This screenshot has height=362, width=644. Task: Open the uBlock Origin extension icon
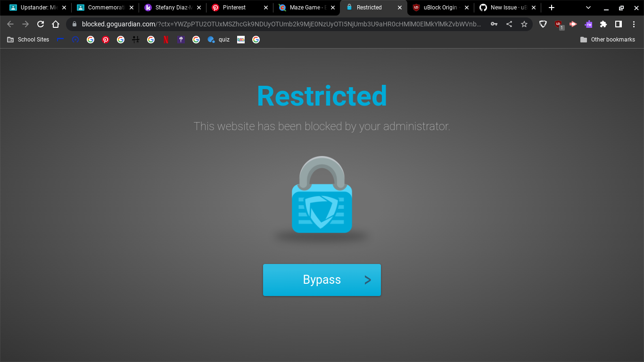558,24
